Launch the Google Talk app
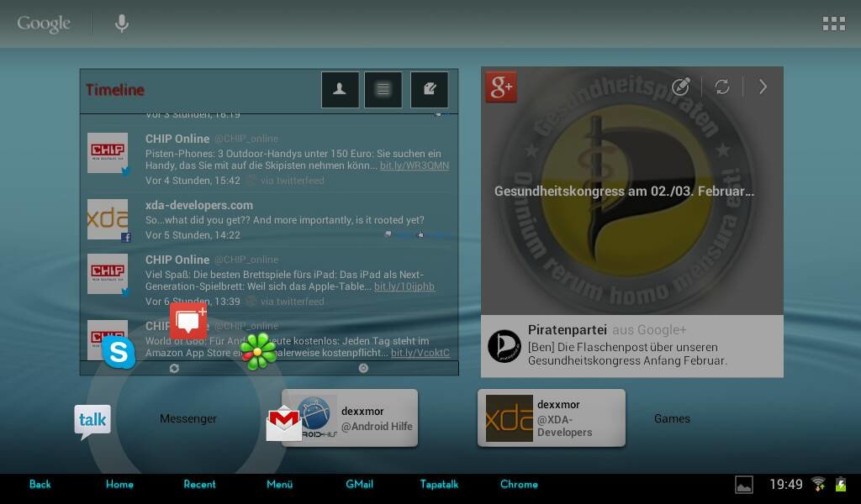 click(92, 421)
